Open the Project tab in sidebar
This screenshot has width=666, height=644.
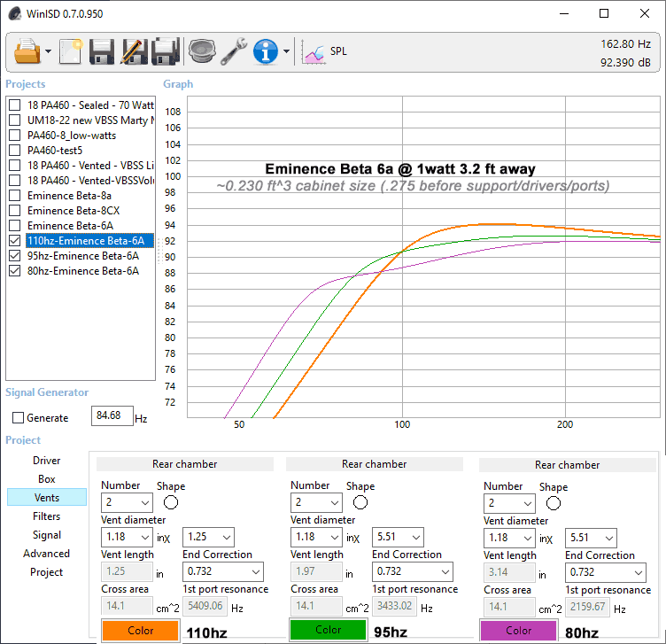(x=47, y=572)
